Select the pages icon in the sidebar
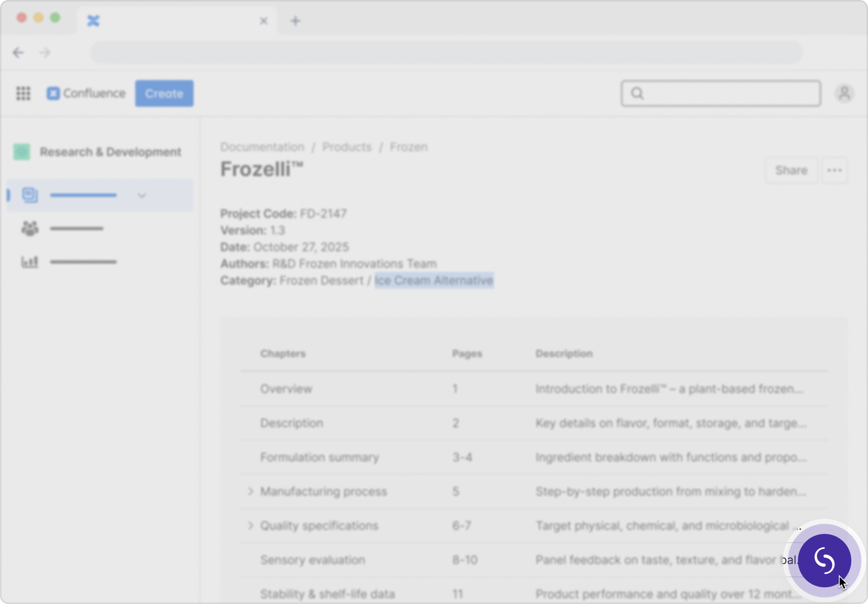868x604 pixels. coord(30,195)
